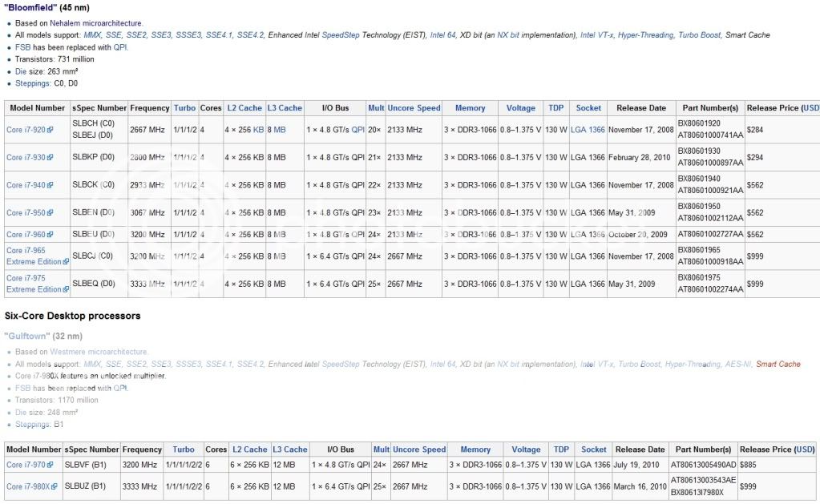
Task: Click the red Smart Cache link
Action: (x=778, y=364)
